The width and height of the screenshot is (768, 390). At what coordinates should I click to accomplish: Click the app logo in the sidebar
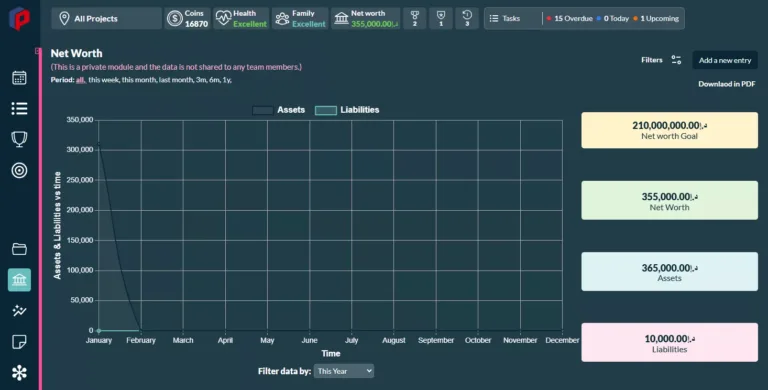point(20,19)
